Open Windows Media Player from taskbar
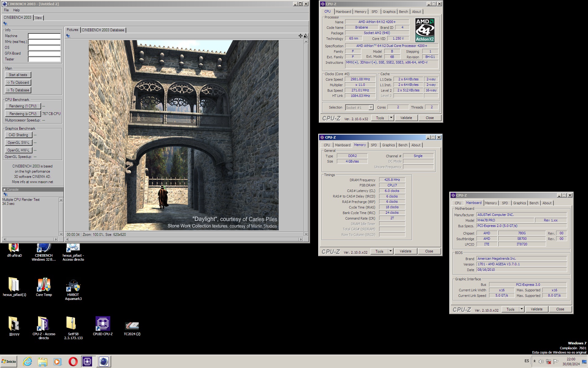This screenshot has width=588, height=368. 57,362
